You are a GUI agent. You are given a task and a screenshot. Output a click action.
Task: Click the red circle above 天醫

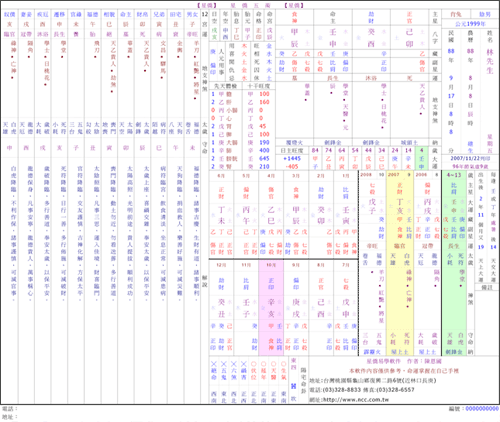(274, 364)
